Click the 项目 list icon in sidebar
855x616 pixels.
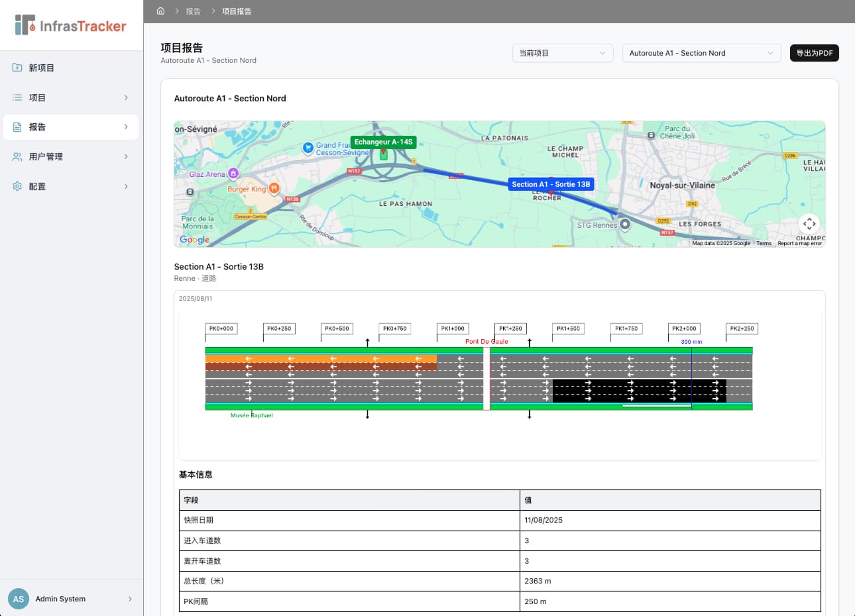tap(17, 97)
